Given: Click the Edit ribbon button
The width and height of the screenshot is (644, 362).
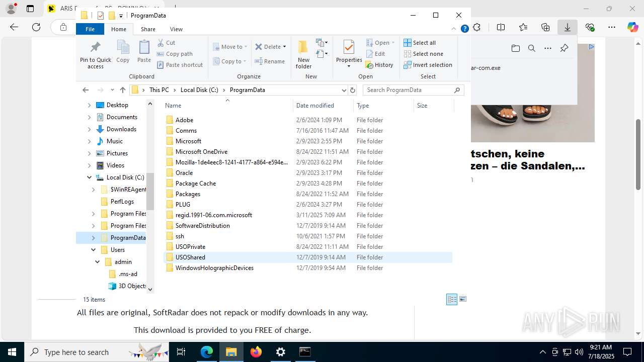Looking at the screenshot, I should [x=375, y=54].
